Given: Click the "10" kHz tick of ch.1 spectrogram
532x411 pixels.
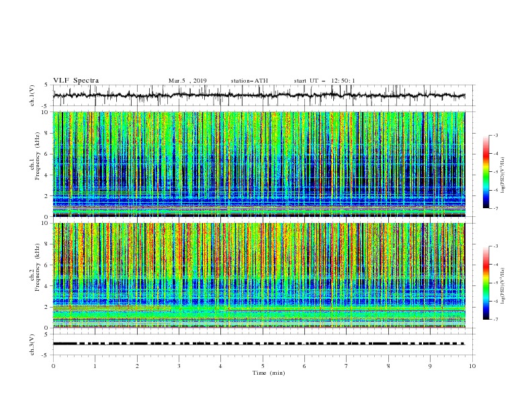Looking at the screenshot, I should click(46, 112).
